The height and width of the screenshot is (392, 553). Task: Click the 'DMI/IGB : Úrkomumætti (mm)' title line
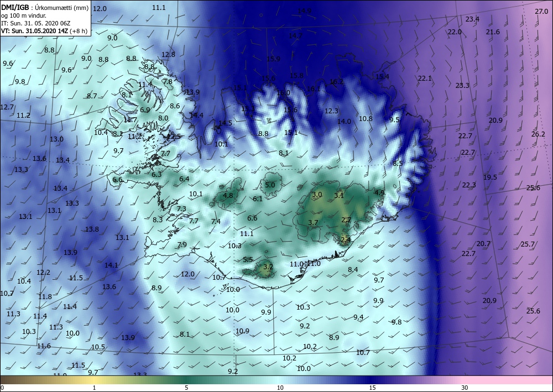(45, 7)
